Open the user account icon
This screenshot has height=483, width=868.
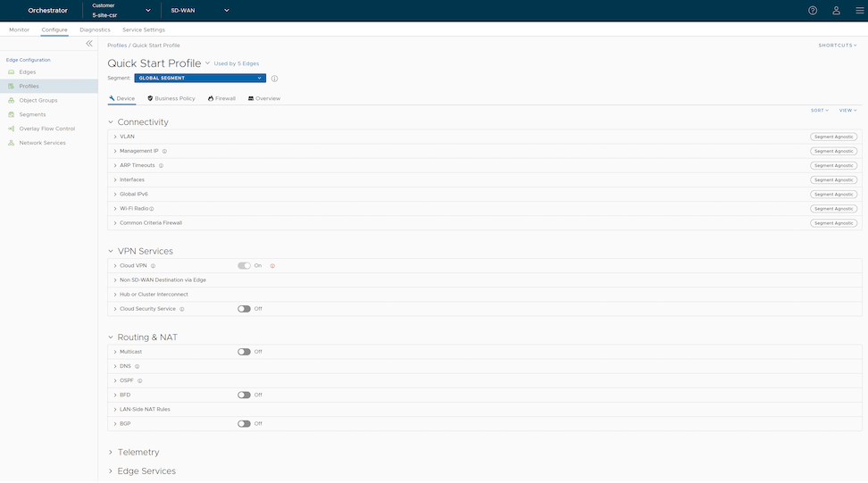[836, 11]
